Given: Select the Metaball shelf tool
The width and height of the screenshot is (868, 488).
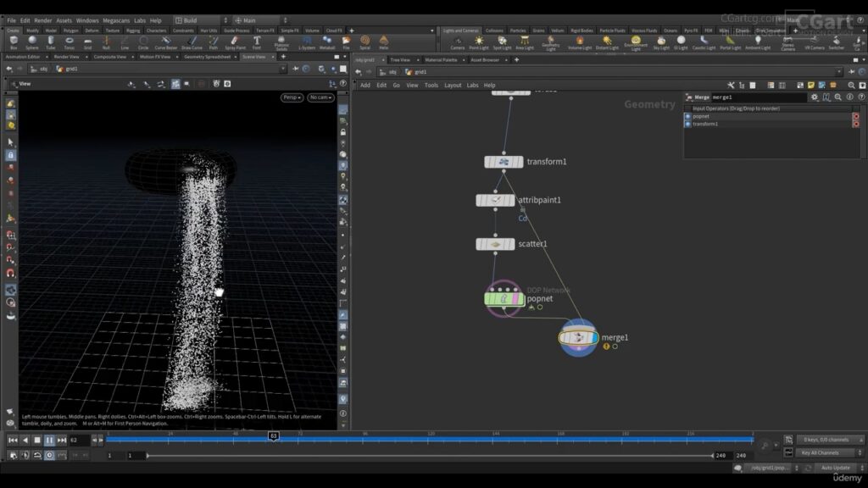Looking at the screenshot, I should tap(327, 42).
